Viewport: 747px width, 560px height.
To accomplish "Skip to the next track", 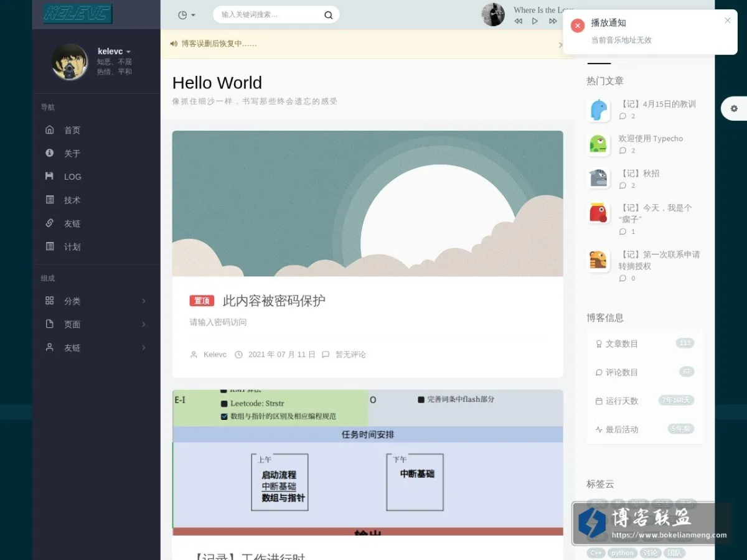I will (x=553, y=21).
